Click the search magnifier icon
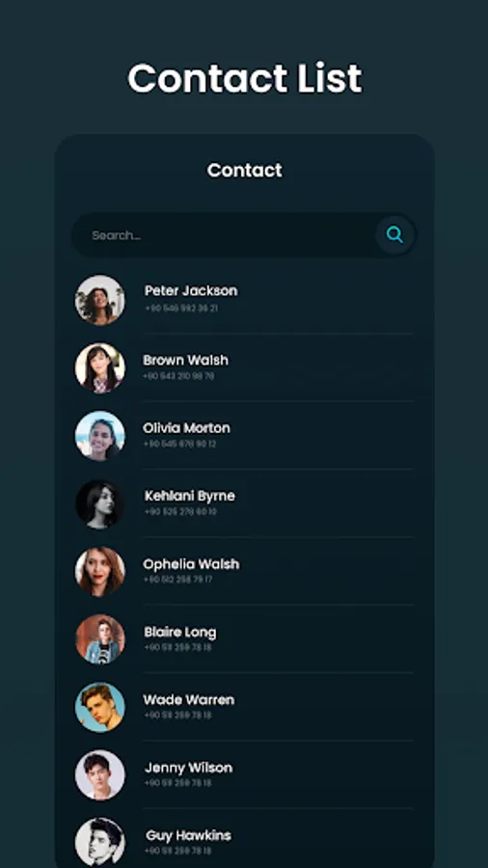 394,234
